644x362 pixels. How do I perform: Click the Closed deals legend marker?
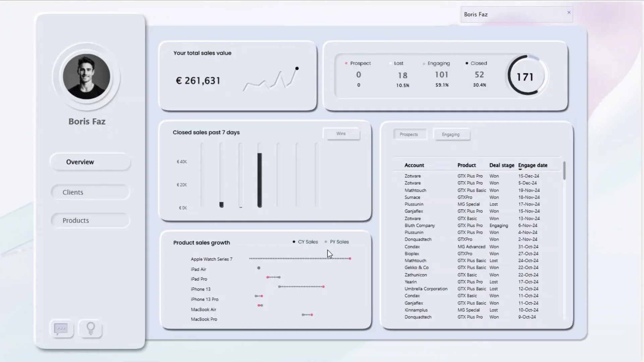[x=467, y=63]
